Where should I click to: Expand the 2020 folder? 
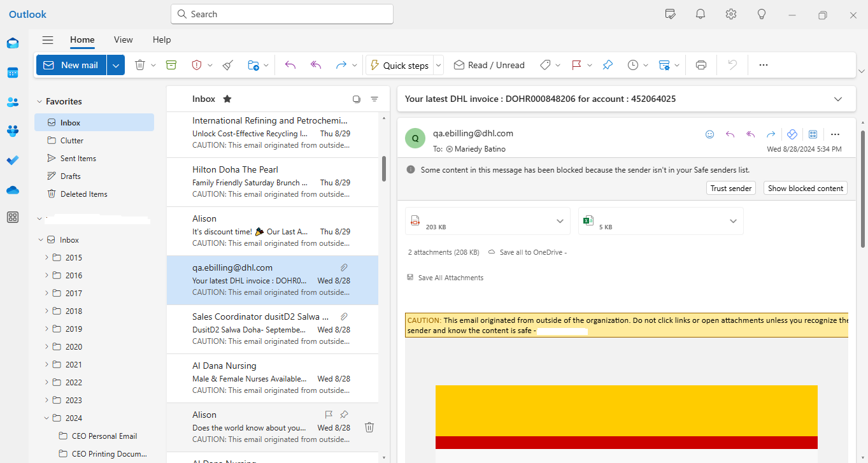46,347
